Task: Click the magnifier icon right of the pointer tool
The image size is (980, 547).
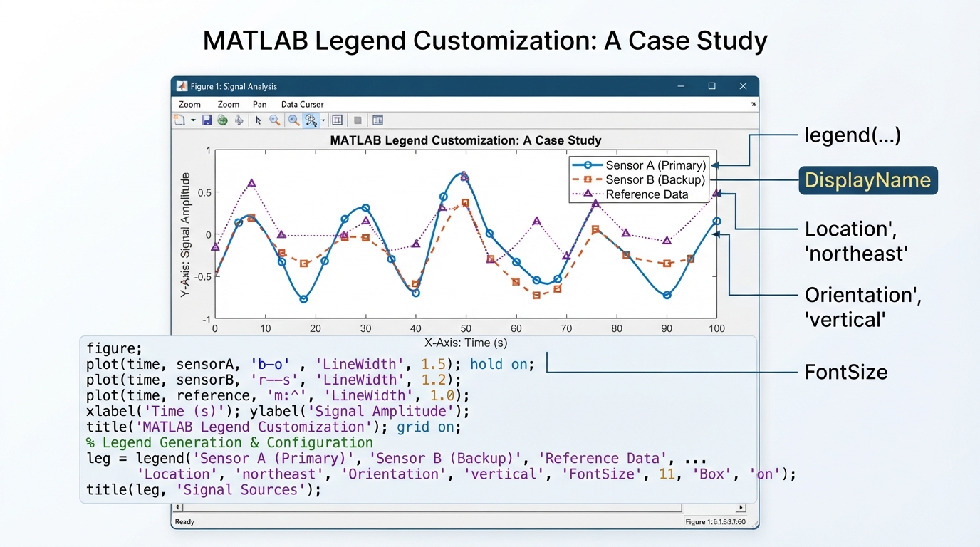Action: (x=274, y=120)
